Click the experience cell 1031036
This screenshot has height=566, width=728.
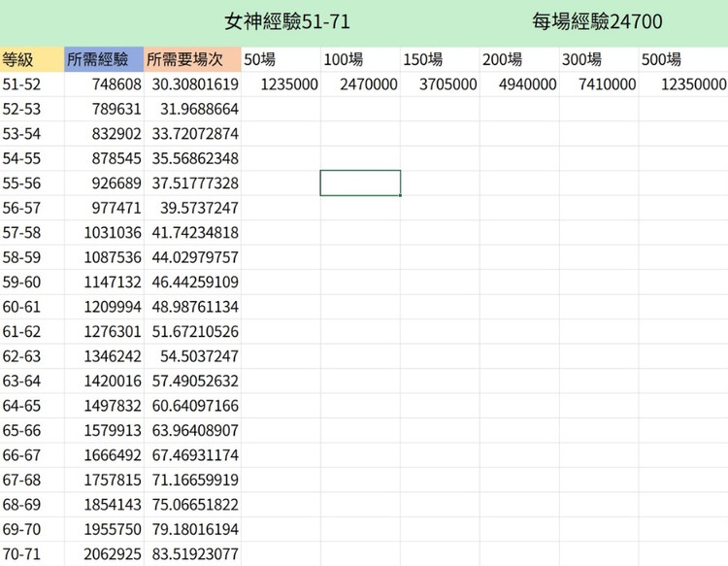(x=104, y=233)
